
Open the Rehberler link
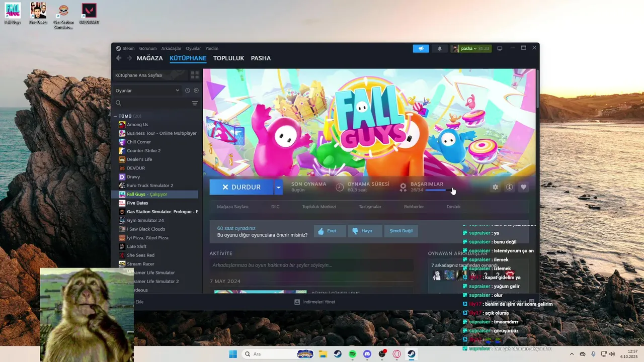click(x=414, y=207)
